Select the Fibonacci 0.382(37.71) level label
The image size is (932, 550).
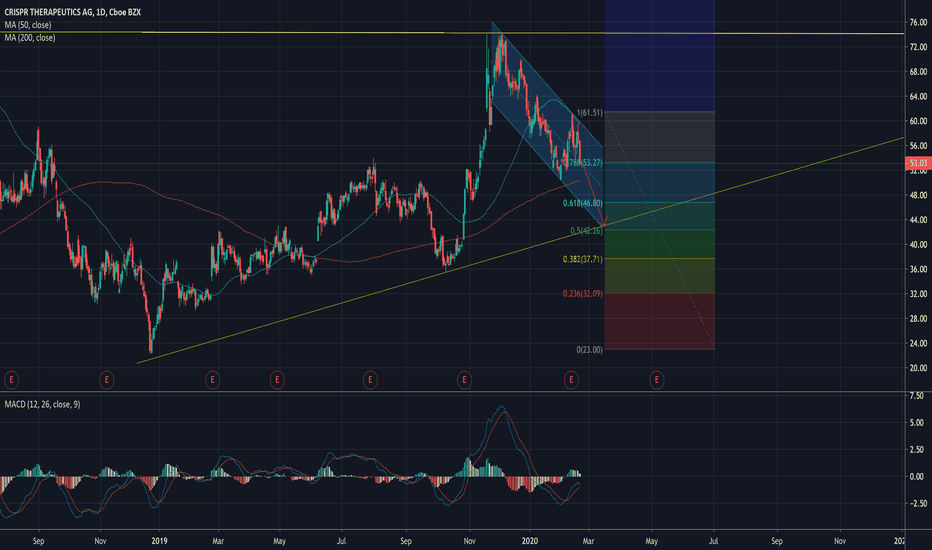[582, 259]
